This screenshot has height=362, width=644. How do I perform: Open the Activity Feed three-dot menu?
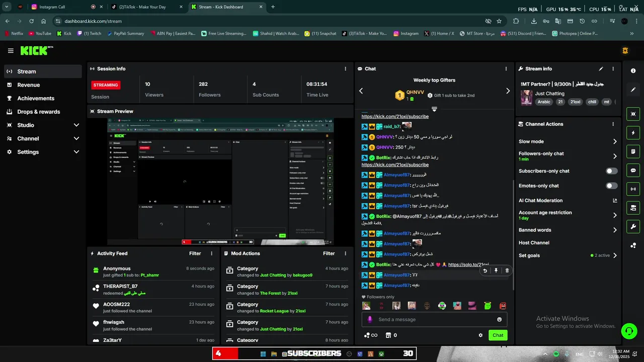coord(211,254)
